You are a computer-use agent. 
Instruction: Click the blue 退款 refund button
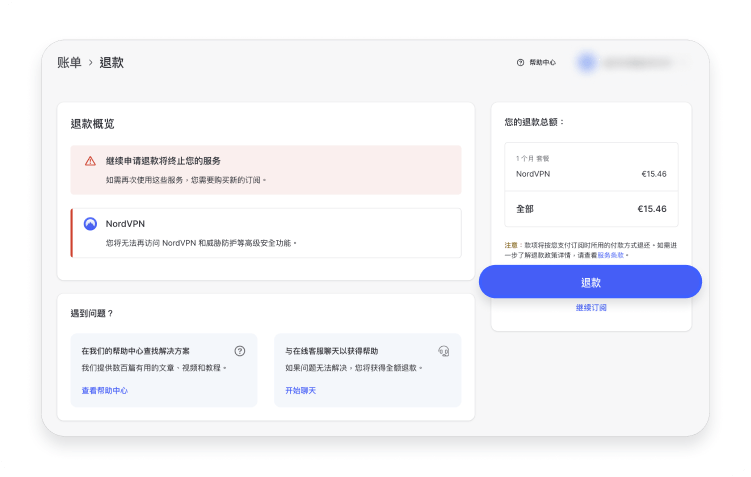[590, 282]
